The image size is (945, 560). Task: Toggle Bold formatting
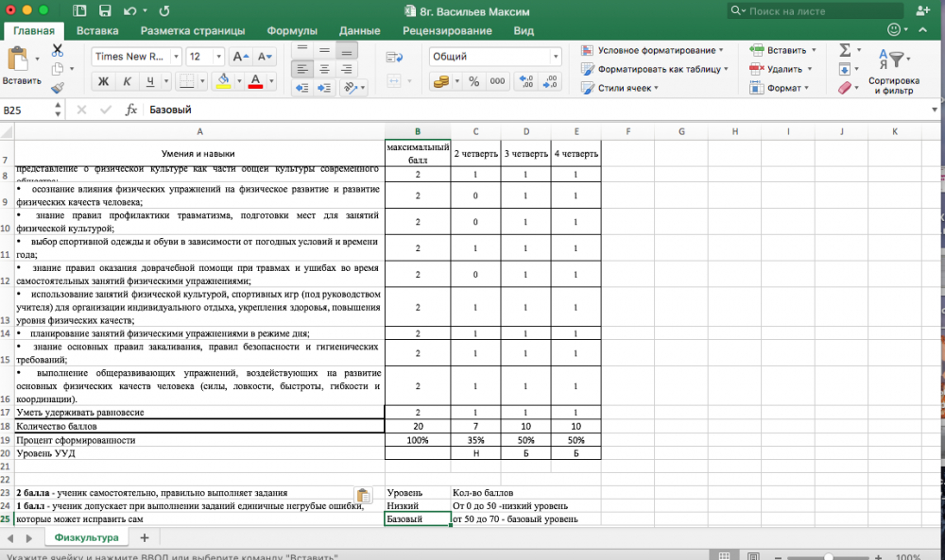103,81
